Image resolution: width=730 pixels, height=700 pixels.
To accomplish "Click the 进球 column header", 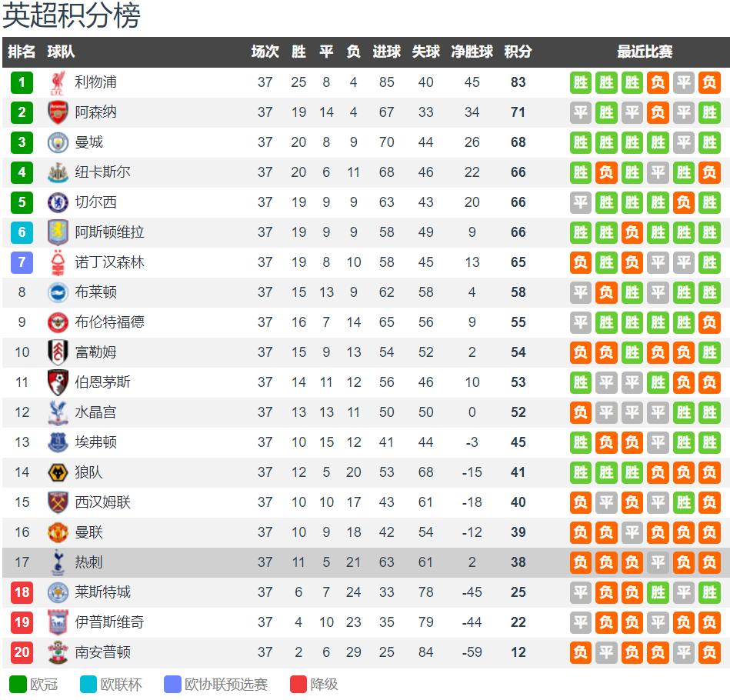I will tap(386, 52).
